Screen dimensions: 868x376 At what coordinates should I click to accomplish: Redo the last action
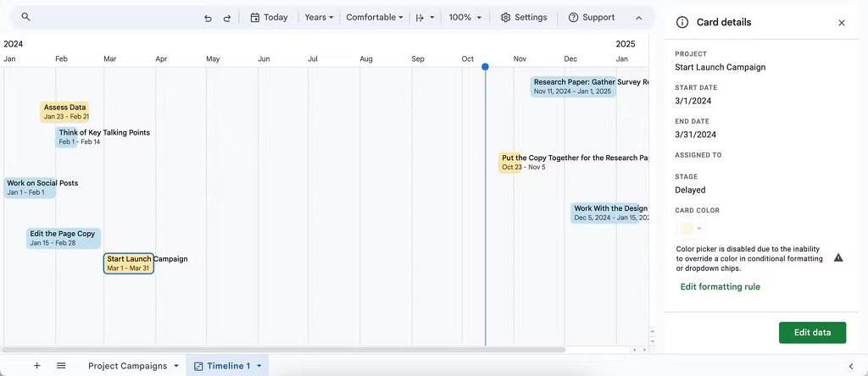227,18
